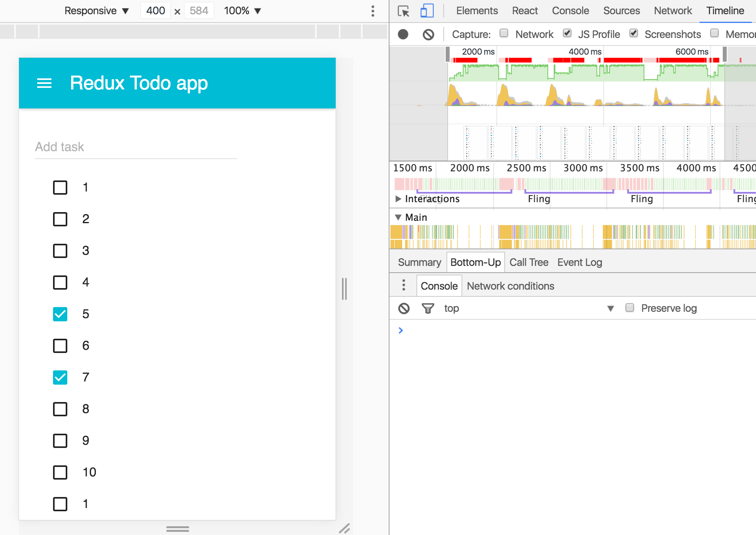This screenshot has width=756, height=535.
Task: Select the Bottom-Up tab
Action: tap(475, 262)
